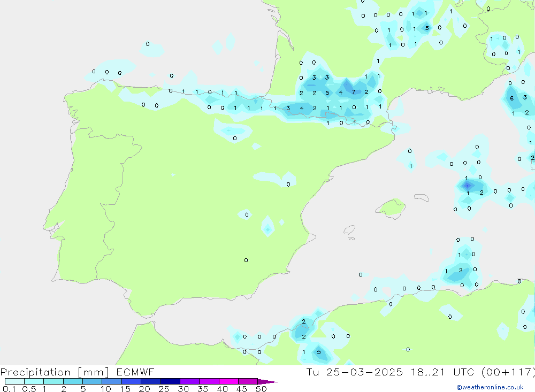Pick the 10–15 mm blue legend swatch
Image resolution: width=535 pixels, height=392 pixels.
coord(112,381)
